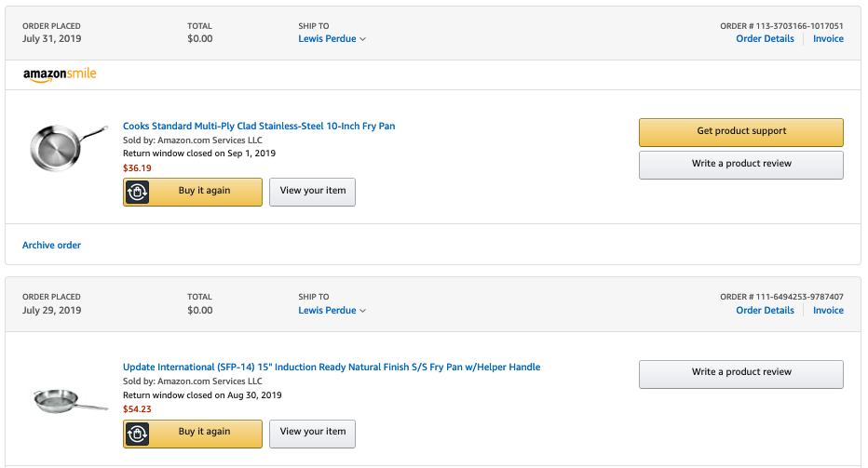
Task: Open Order Details for order 113-3703166-1017051
Action: point(765,39)
